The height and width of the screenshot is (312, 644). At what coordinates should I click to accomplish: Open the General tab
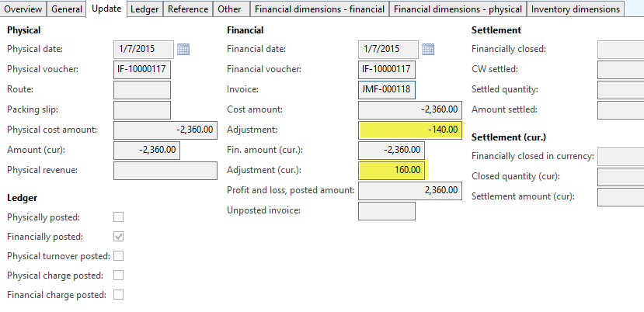click(x=67, y=9)
